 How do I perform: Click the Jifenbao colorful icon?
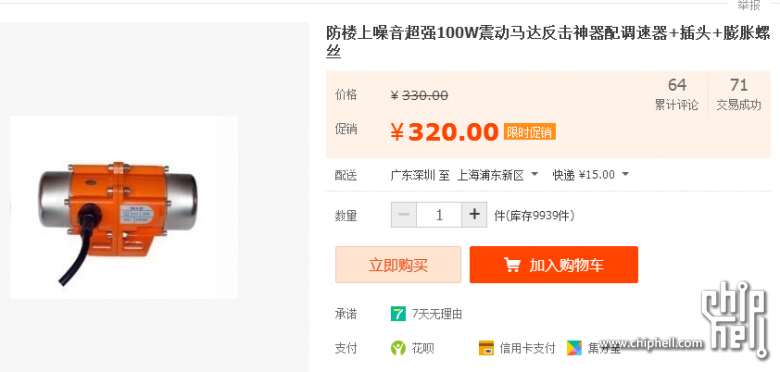click(574, 348)
